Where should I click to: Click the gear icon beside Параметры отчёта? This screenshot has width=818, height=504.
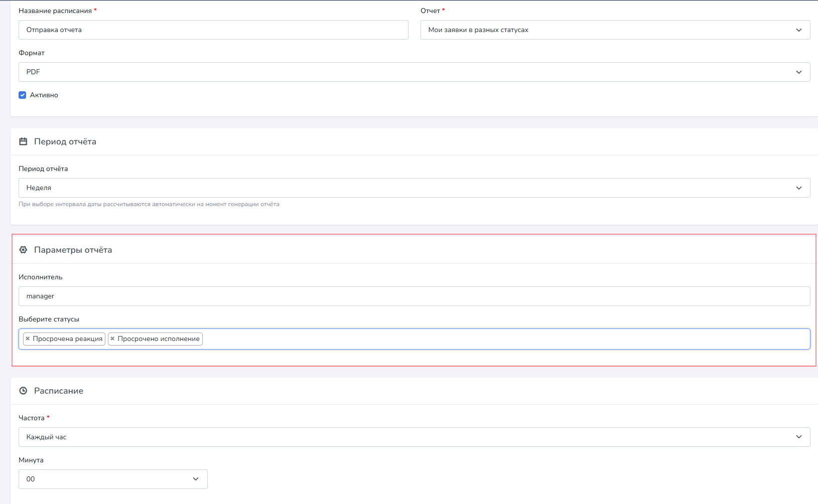(x=23, y=250)
